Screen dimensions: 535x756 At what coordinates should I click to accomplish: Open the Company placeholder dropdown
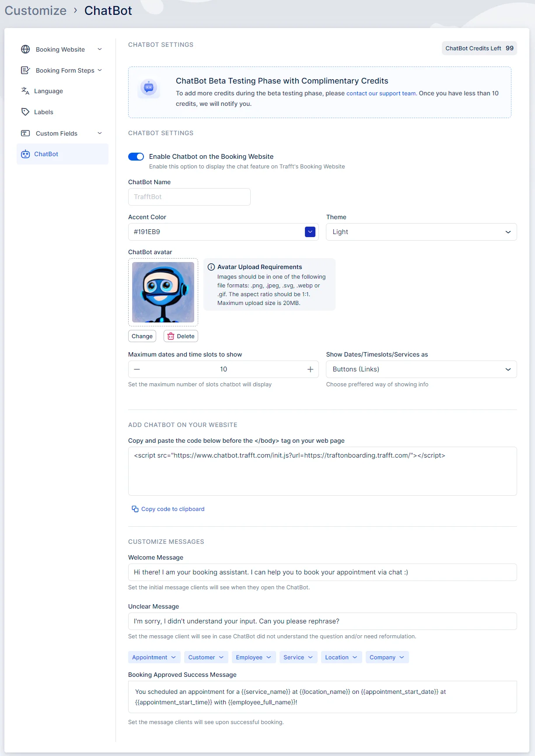[x=387, y=657]
